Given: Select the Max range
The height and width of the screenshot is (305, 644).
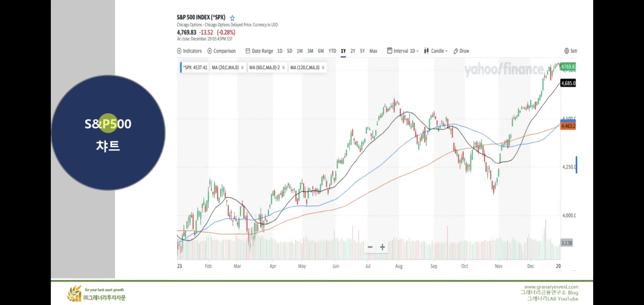Looking at the screenshot, I should tap(373, 51).
